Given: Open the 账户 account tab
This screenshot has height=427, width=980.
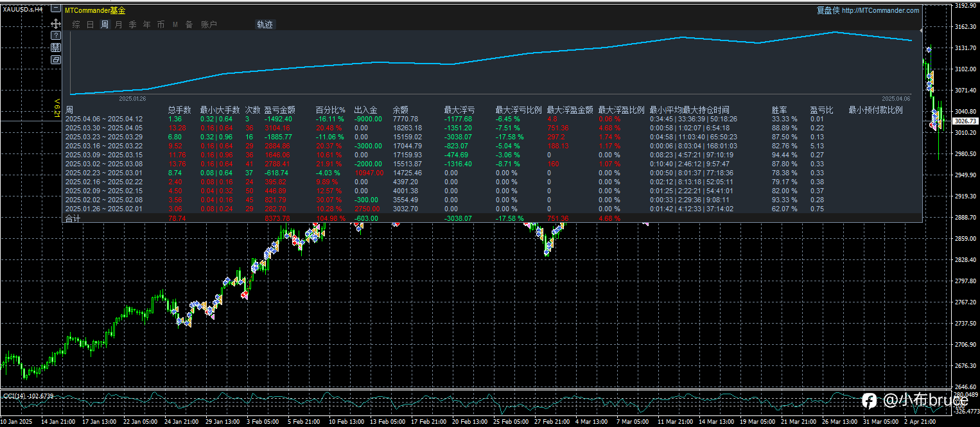Looking at the screenshot, I should coord(209,24).
